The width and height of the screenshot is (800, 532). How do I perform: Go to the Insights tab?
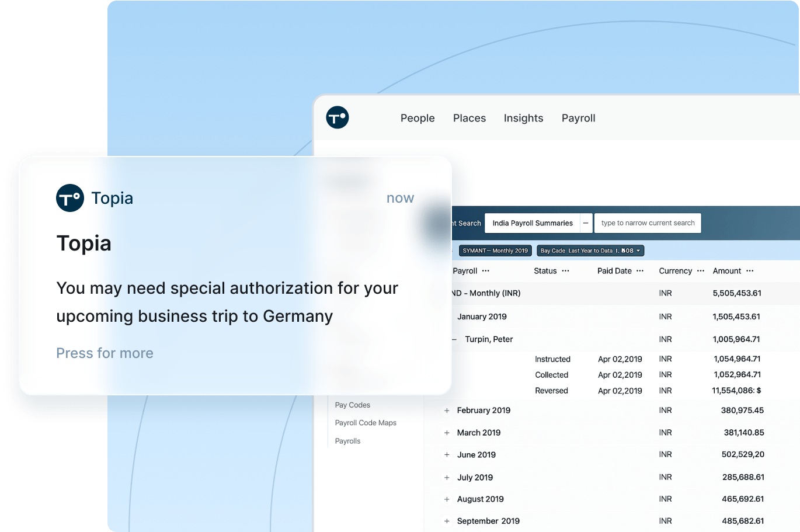(x=523, y=118)
